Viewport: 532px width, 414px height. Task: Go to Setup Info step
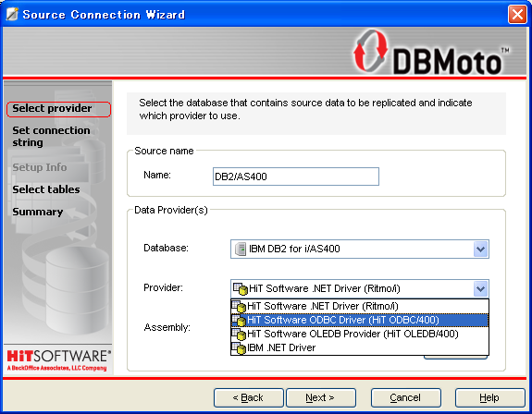coord(40,167)
